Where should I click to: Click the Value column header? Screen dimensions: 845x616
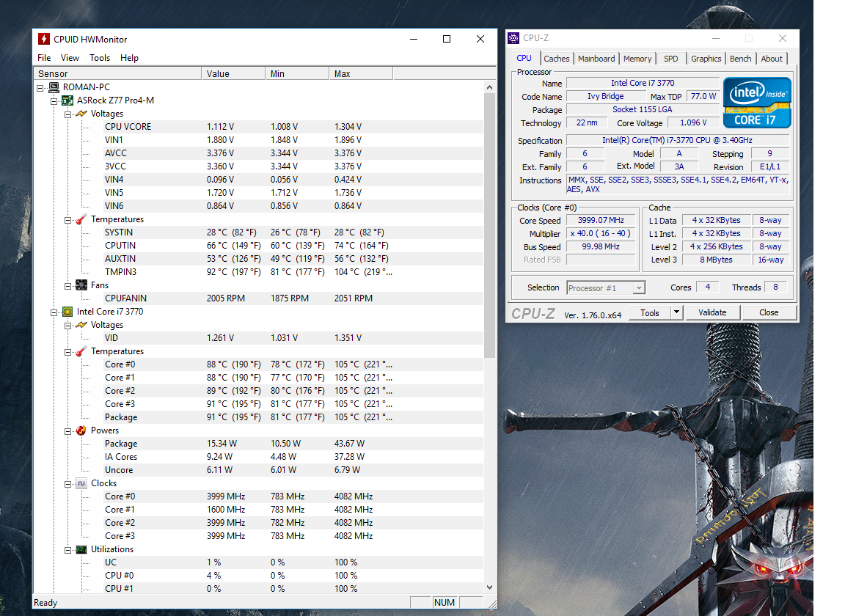pos(233,74)
